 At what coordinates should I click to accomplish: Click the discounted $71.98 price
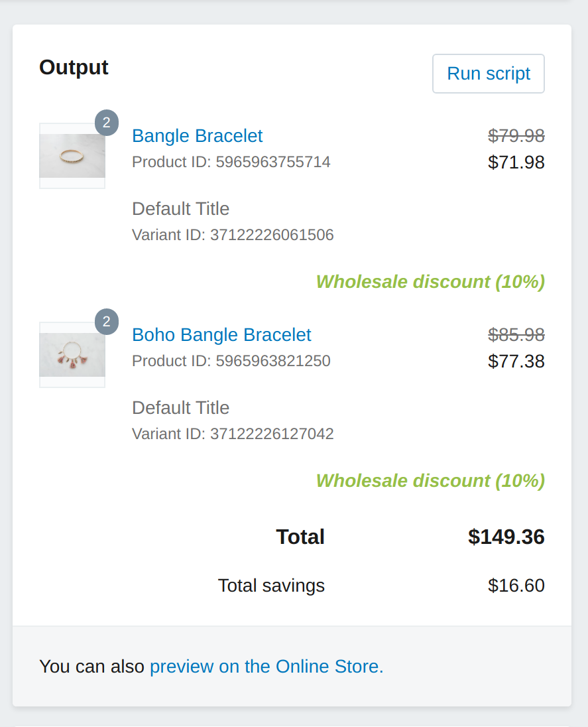(x=516, y=163)
